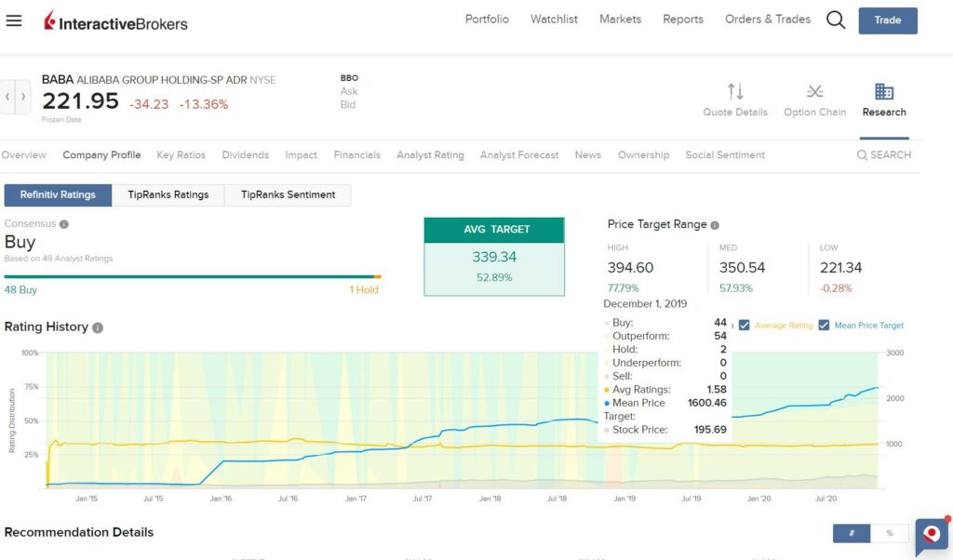This screenshot has width=953, height=560.
Task: Uncheck the Mean Price Target checkbox
Action: click(825, 325)
